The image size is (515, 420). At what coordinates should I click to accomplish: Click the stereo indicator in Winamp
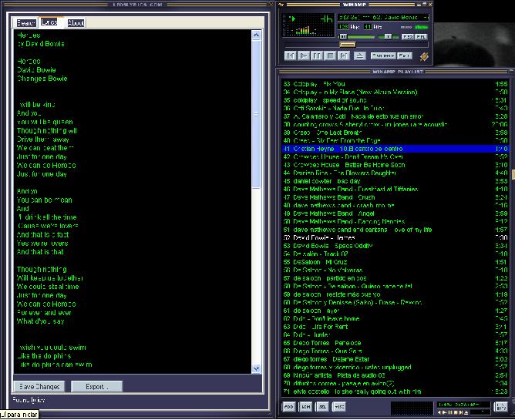[x=421, y=27]
